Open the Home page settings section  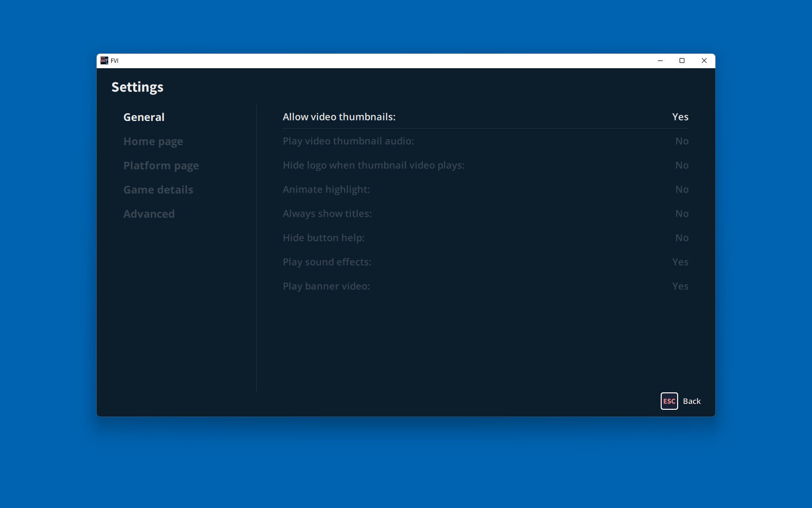(x=153, y=141)
